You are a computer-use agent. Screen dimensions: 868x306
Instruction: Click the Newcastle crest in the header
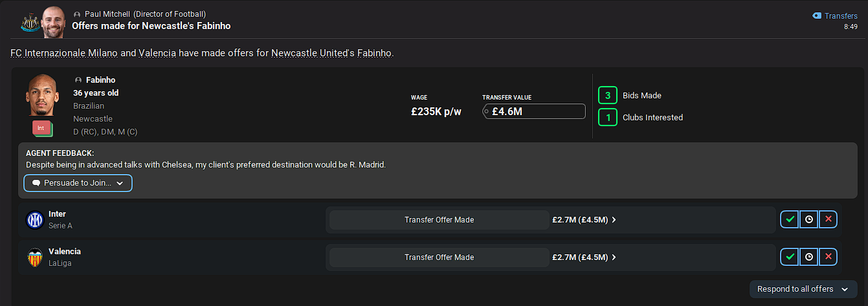(30, 21)
